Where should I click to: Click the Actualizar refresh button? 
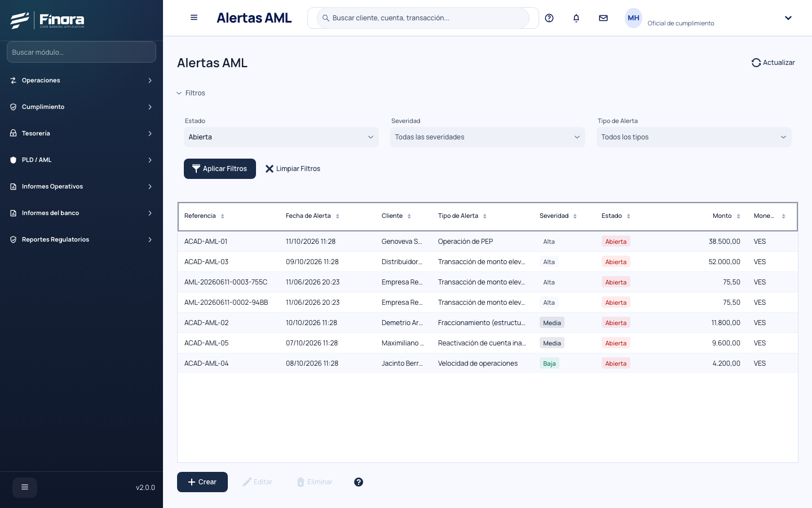(773, 63)
